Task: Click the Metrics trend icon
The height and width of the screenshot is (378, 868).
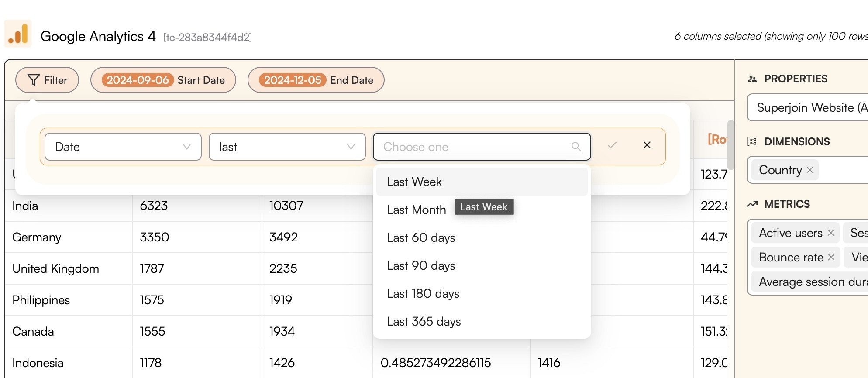Action: [752, 204]
